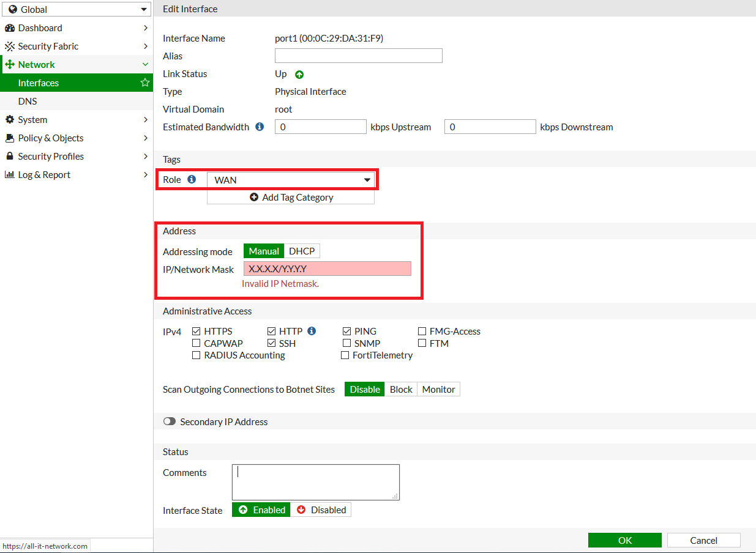Image resolution: width=756 pixels, height=553 pixels.
Task: Click the System gear icon in sidebar
Action: pyautogui.click(x=10, y=120)
